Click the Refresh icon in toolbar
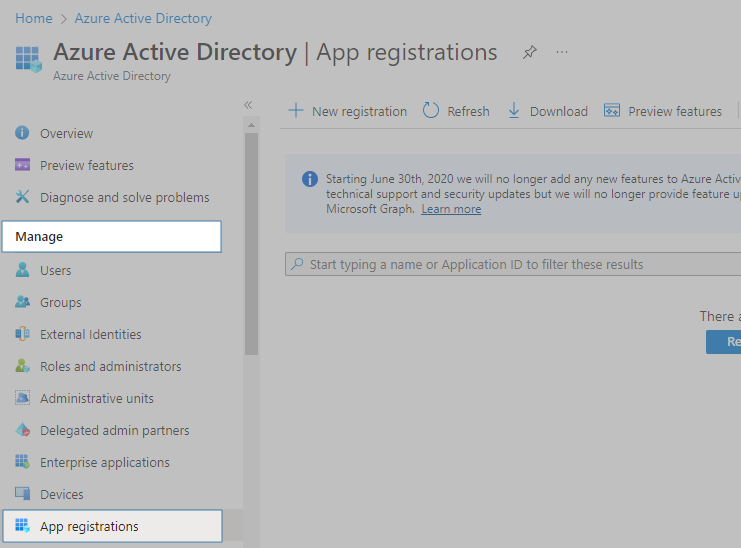 pyautogui.click(x=431, y=111)
